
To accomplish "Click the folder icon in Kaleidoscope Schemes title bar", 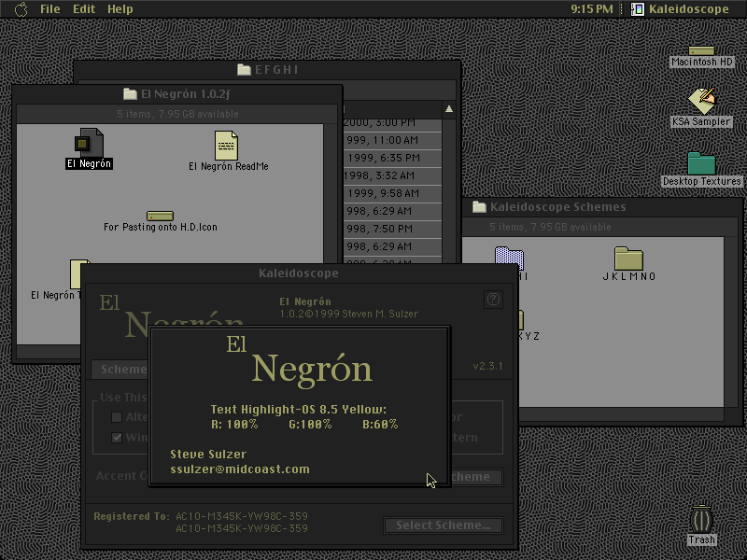I will coord(479,206).
